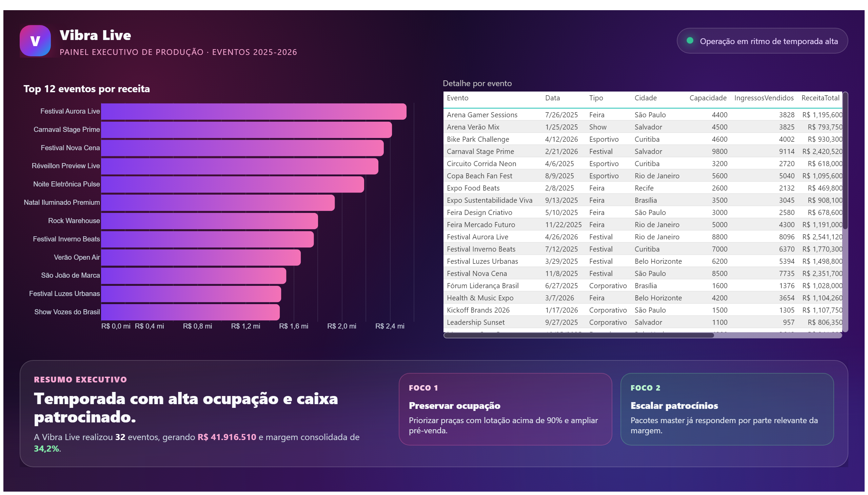This screenshot has height=495, width=868.
Task: Select the Festival Luzes Urbanas bar
Action: pyautogui.click(x=191, y=294)
